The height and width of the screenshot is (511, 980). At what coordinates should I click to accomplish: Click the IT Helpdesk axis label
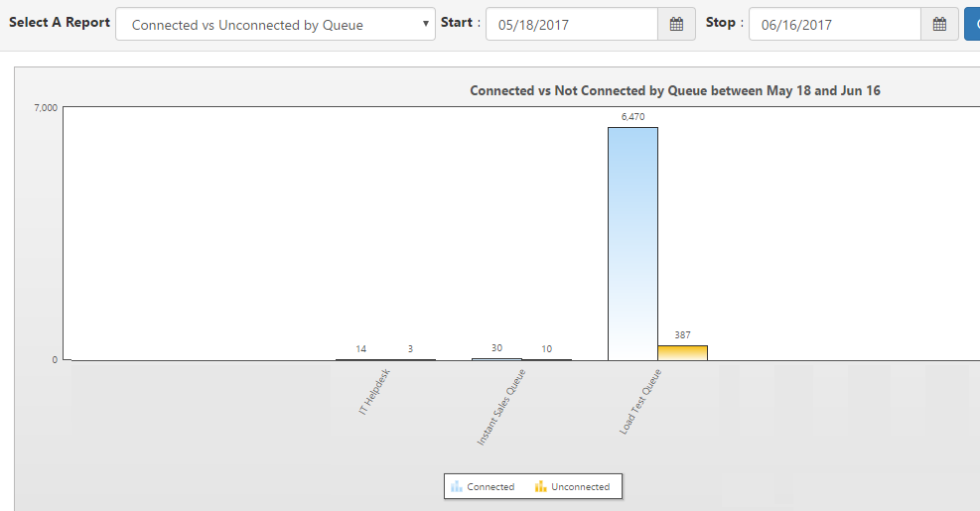[x=374, y=392]
